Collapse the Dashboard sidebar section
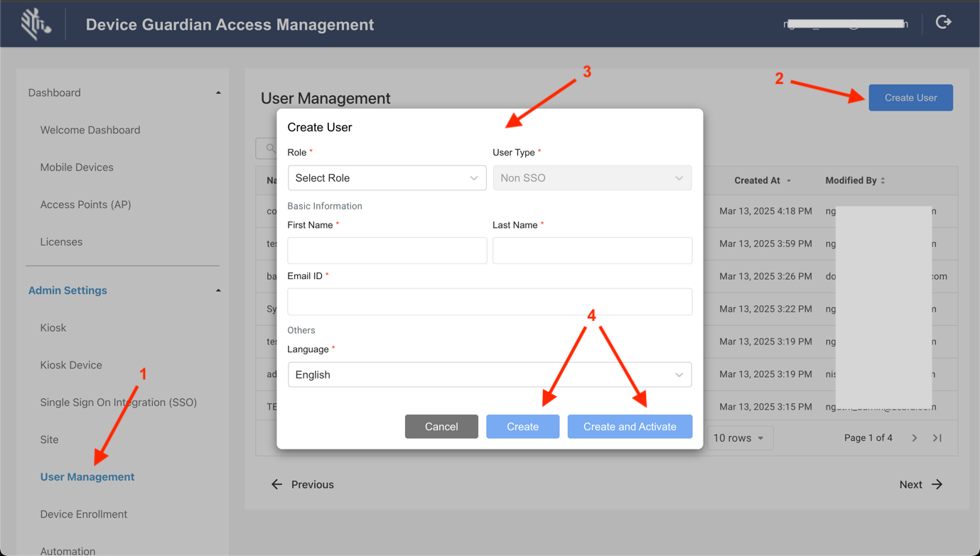The image size is (980, 556). [218, 93]
